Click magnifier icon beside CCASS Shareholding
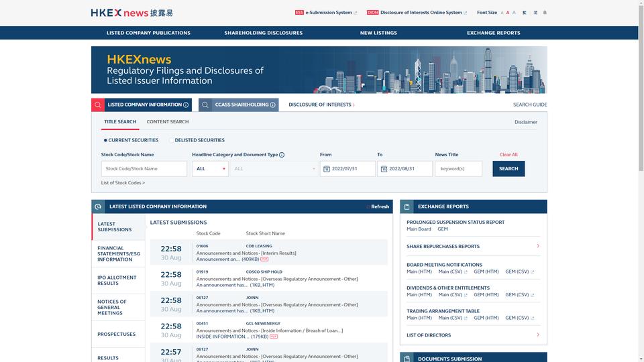This screenshot has height=362, width=644. (205, 105)
